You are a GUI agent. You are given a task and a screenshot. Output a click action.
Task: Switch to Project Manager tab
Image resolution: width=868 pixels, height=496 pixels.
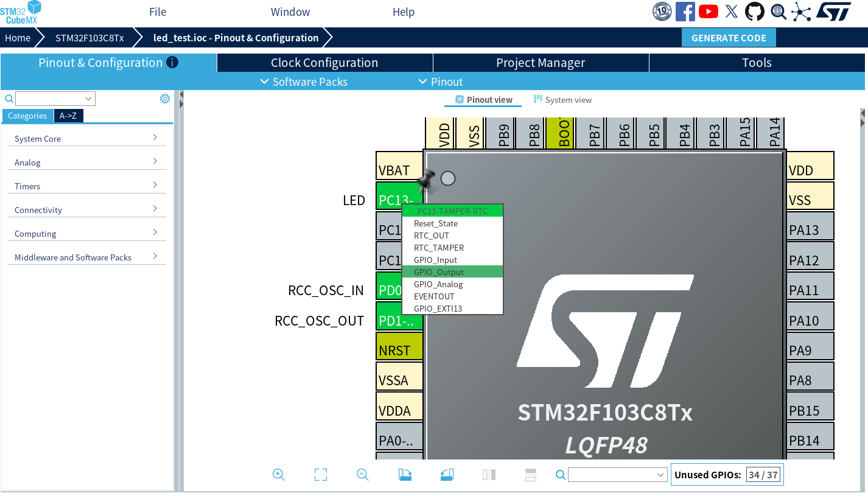[x=541, y=63]
